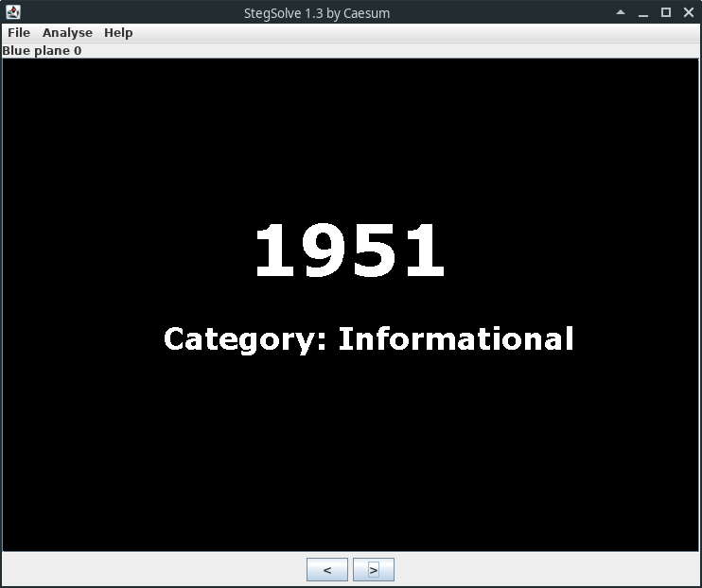
Task: Minimize the StegSolve window
Action: (x=643, y=12)
